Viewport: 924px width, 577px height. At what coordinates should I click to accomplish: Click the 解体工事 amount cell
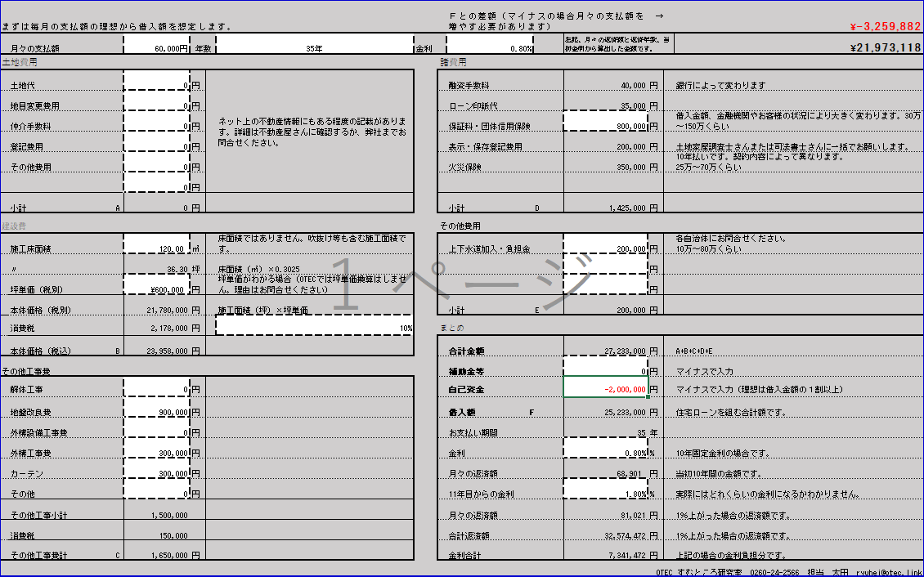pos(156,391)
